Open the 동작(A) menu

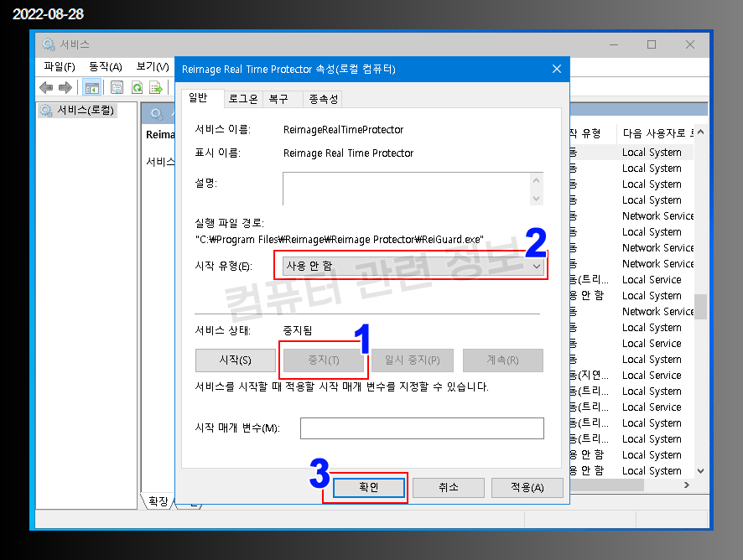click(x=105, y=67)
